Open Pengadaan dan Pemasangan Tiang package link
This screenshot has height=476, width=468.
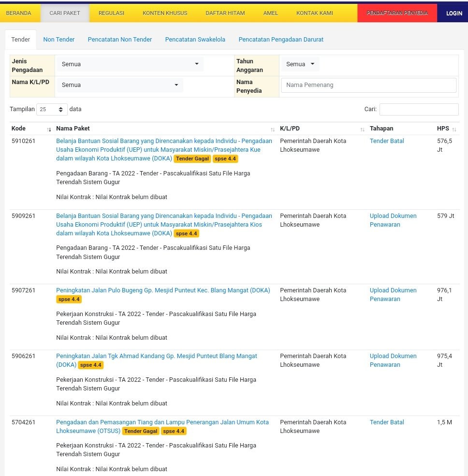click(162, 422)
